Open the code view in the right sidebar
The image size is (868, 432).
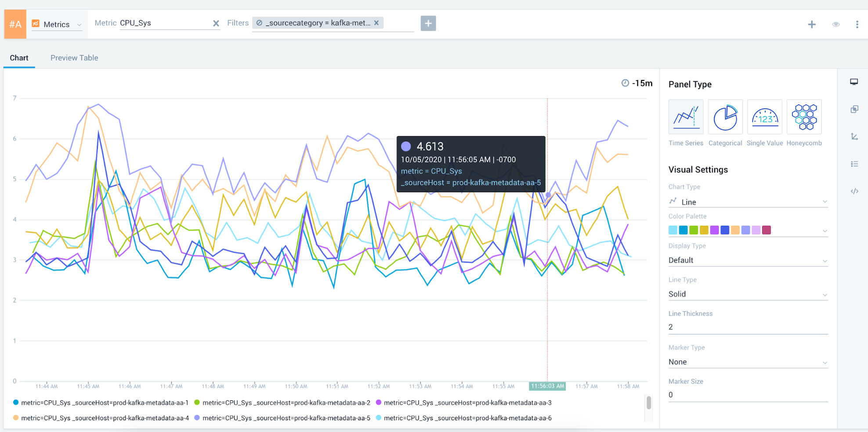(x=855, y=191)
